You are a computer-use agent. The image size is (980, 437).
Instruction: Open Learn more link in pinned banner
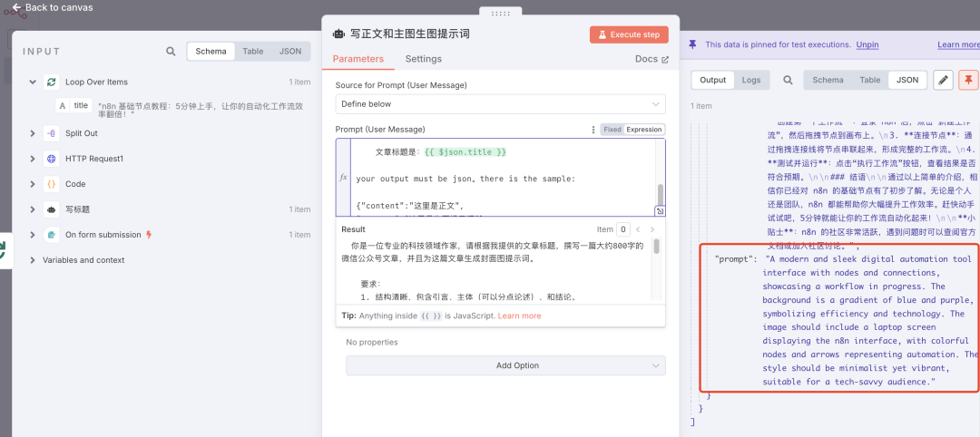[959, 45]
